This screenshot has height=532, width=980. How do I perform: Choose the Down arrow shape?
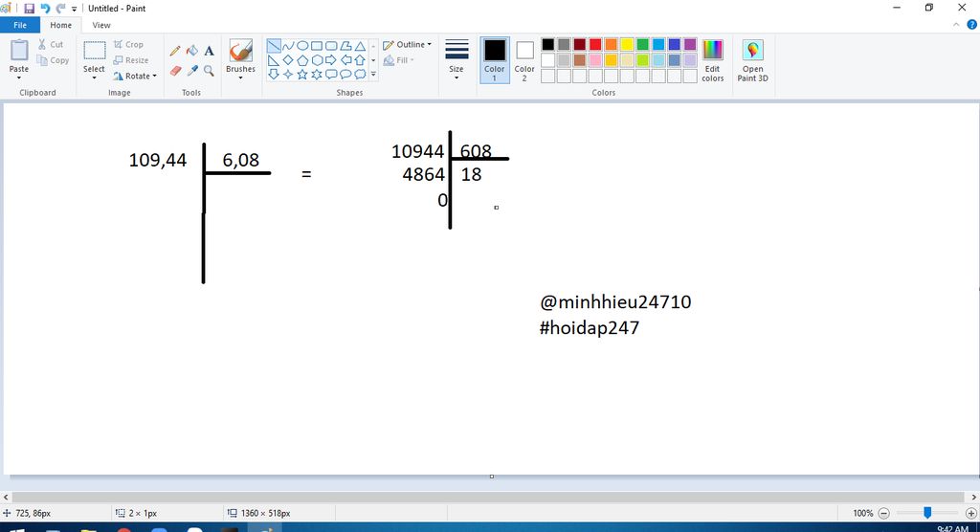pyautogui.click(x=274, y=75)
